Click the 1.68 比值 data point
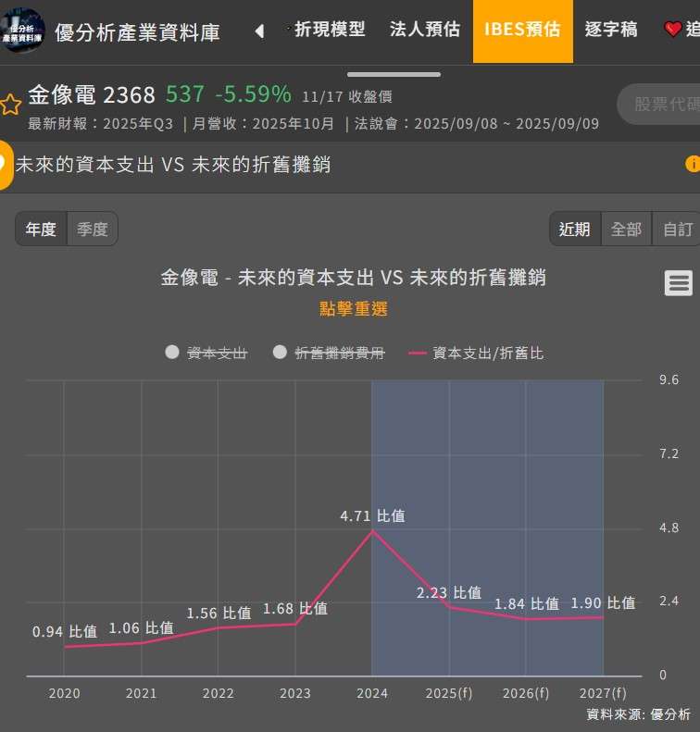 [295, 624]
